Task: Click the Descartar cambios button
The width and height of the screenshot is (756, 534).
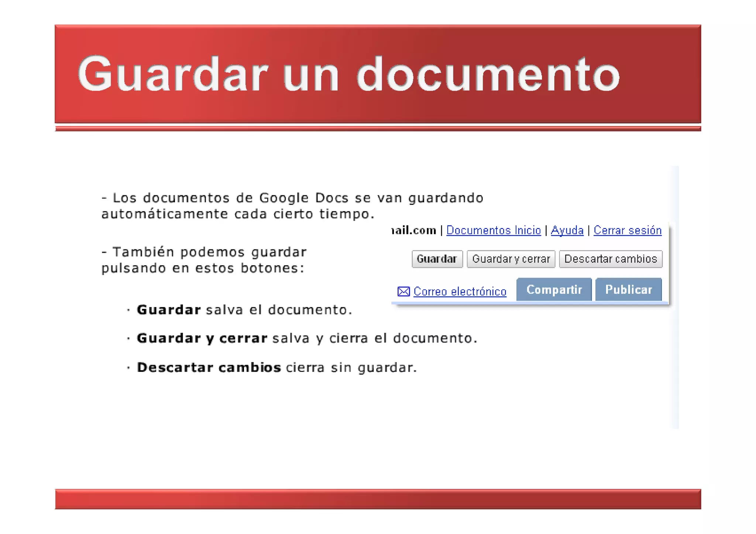Action: (x=611, y=259)
